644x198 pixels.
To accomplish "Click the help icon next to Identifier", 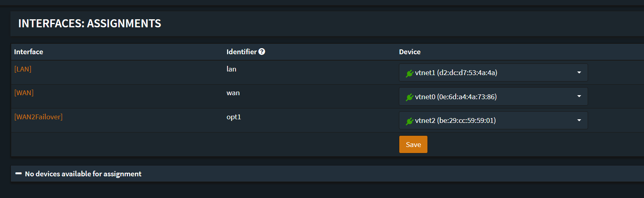I will coord(262,52).
